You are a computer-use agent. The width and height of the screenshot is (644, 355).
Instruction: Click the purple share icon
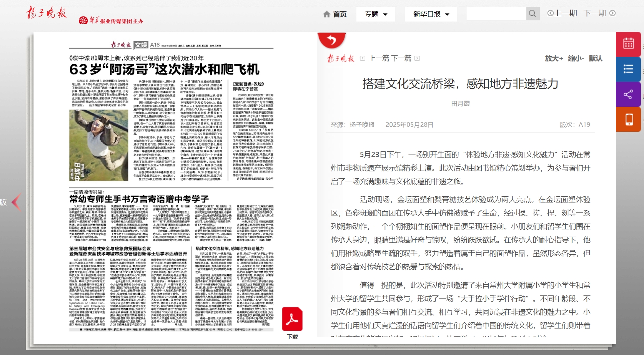point(628,95)
